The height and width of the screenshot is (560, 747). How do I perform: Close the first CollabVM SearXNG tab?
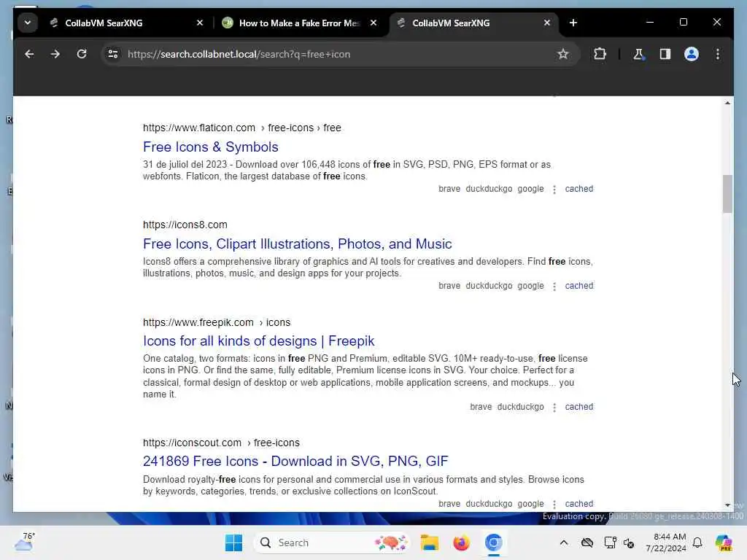coord(200,23)
